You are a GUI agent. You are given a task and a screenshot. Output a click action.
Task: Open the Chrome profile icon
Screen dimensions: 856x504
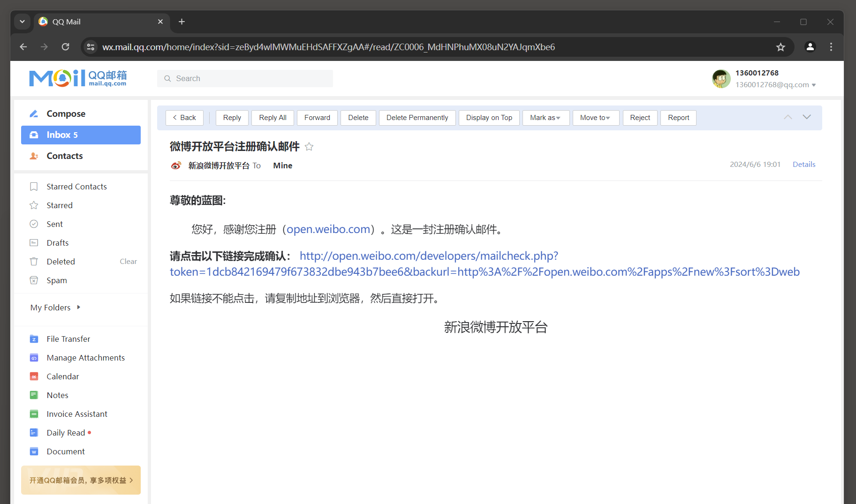pos(810,47)
